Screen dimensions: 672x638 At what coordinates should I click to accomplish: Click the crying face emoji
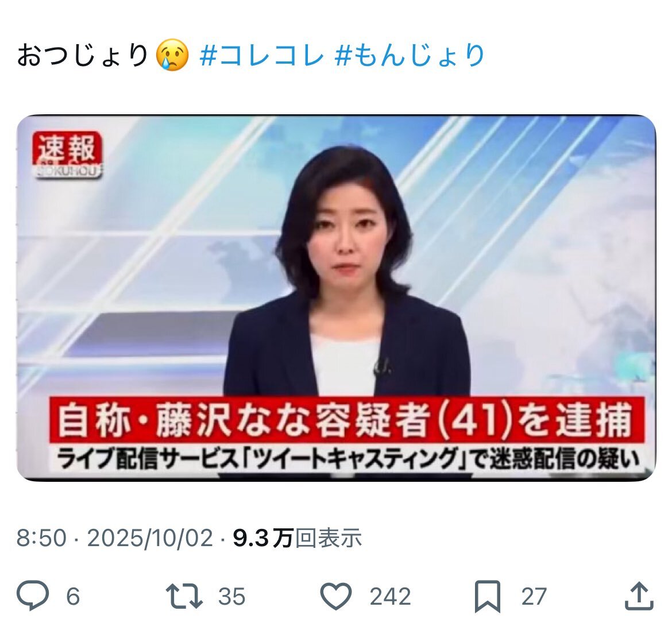pyautogui.click(x=172, y=55)
